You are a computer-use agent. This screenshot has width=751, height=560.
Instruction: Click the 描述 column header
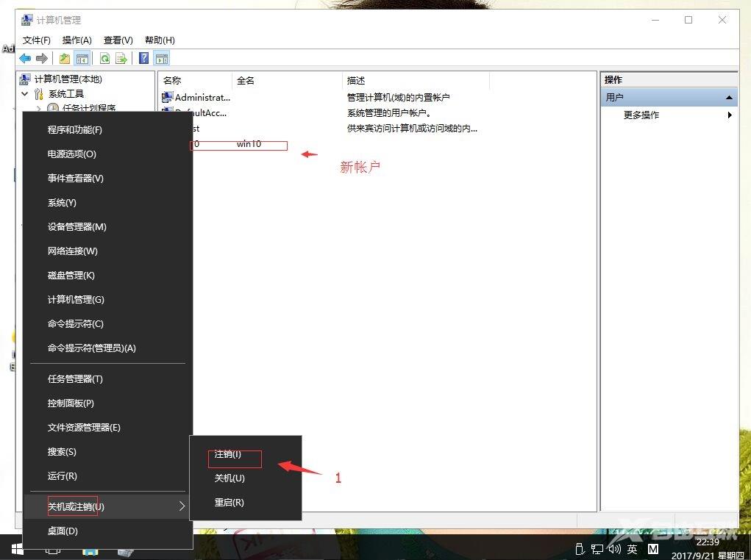coord(356,80)
